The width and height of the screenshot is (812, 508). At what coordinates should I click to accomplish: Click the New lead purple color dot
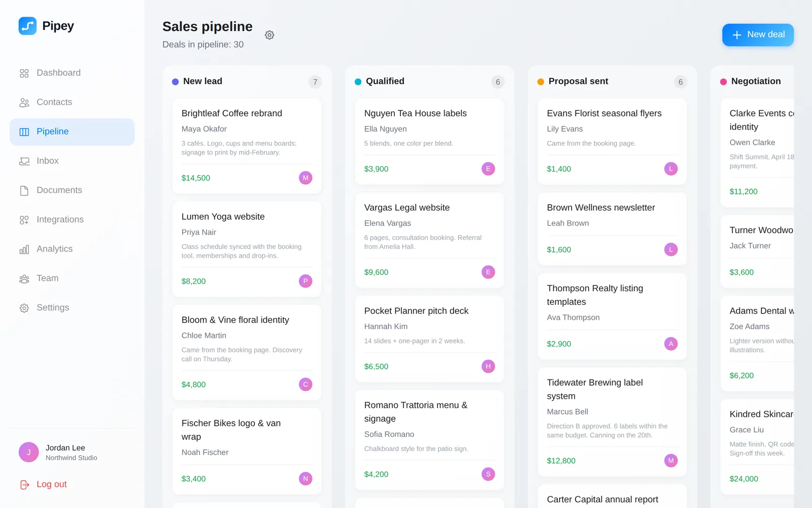click(x=175, y=82)
